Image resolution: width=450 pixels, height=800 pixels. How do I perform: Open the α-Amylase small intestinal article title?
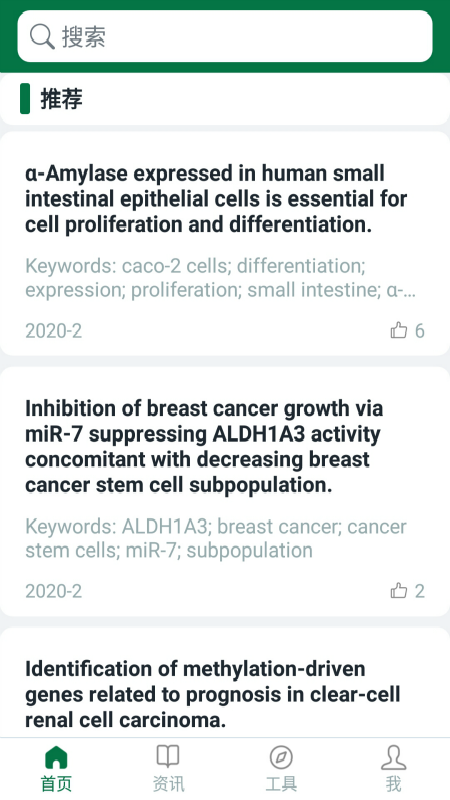click(x=216, y=199)
